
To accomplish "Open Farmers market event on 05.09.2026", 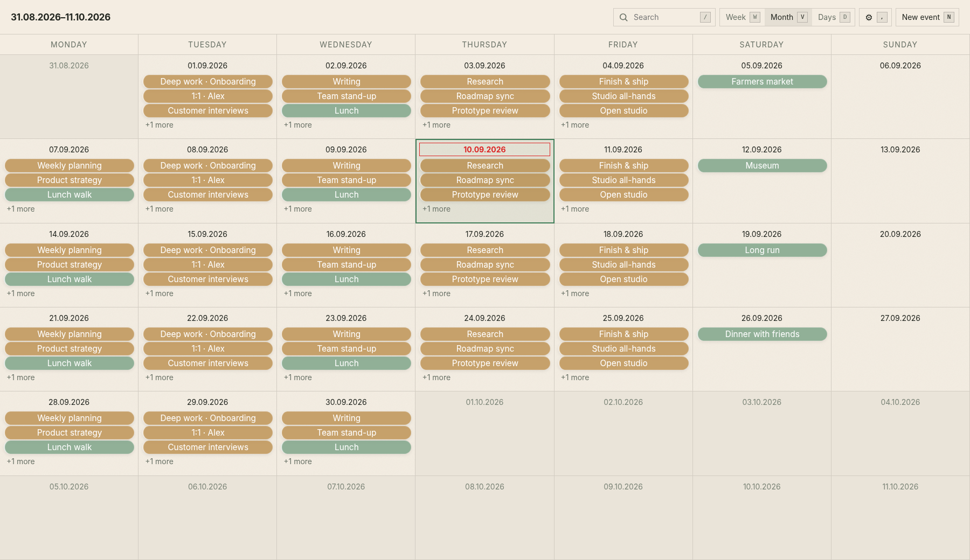I will pyautogui.click(x=762, y=81).
